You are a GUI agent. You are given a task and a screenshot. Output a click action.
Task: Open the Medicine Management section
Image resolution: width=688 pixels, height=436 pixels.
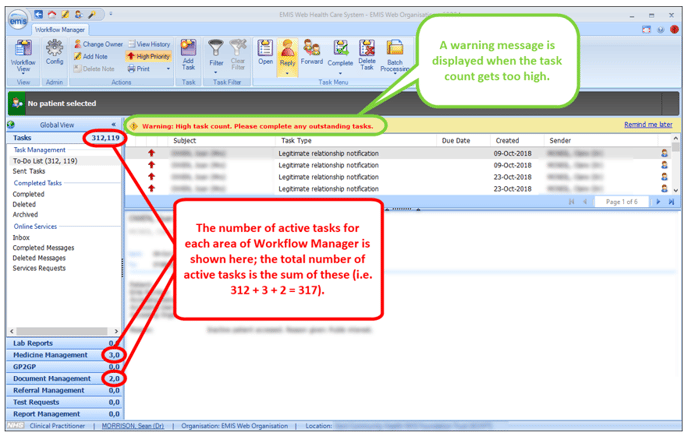click(x=52, y=355)
